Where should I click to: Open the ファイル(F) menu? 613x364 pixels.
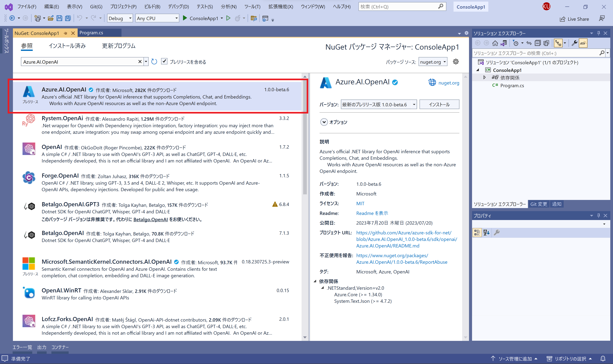click(27, 7)
